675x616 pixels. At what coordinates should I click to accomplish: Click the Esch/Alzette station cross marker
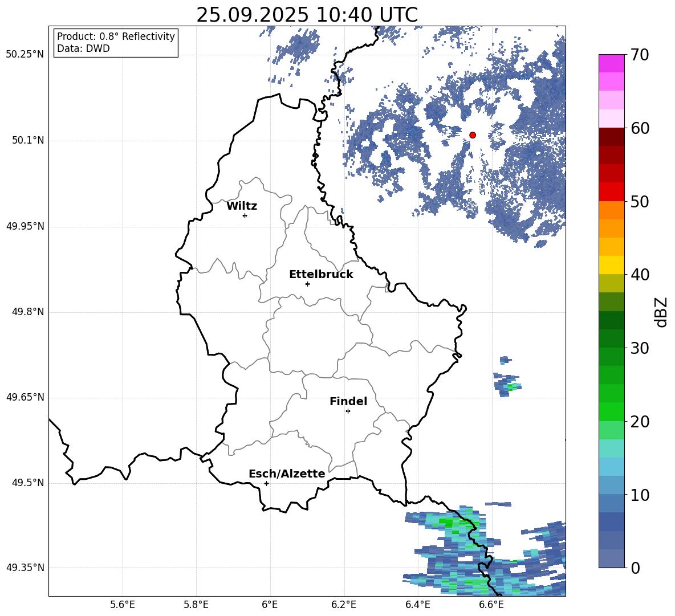(x=266, y=483)
